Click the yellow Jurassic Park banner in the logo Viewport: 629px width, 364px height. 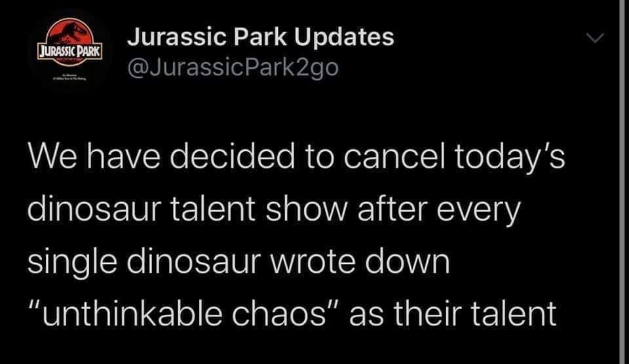click(70, 51)
